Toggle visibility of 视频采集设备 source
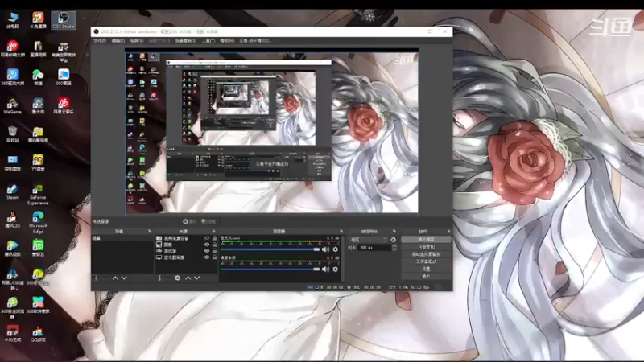 point(207,238)
